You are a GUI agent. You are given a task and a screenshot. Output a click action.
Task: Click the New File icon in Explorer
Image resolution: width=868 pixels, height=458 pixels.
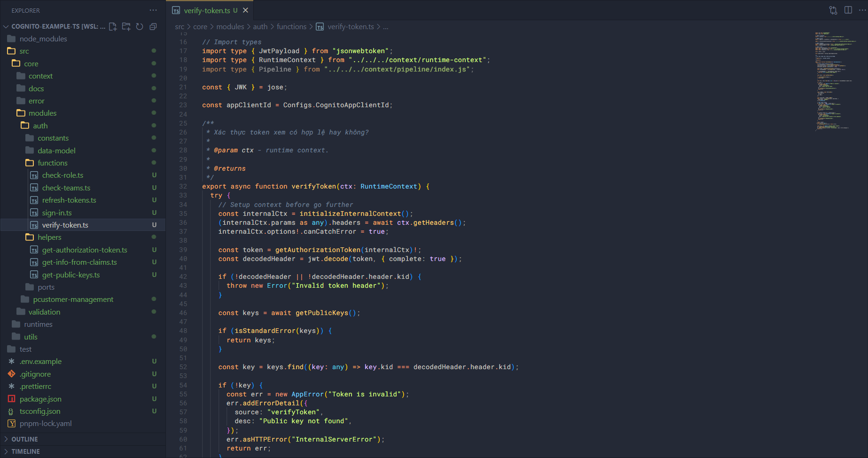113,26
